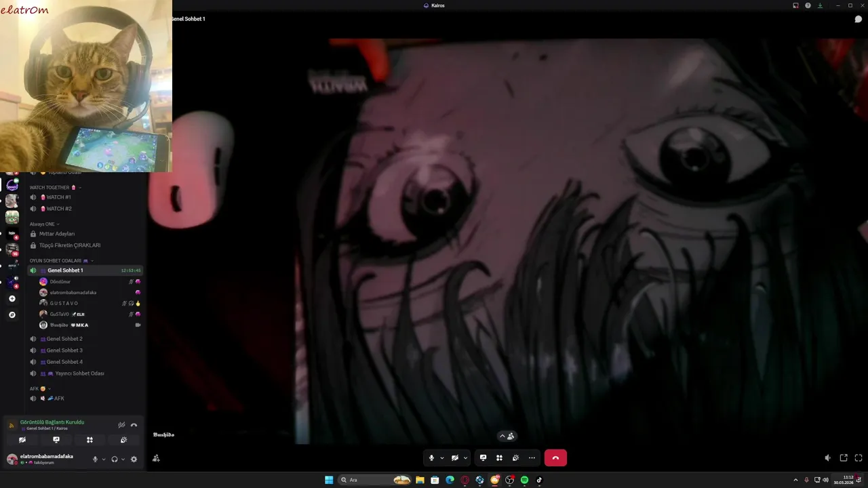Open the call bar microphone options arrow
Viewport: 868px width, 488px height.
tap(442, 458)
